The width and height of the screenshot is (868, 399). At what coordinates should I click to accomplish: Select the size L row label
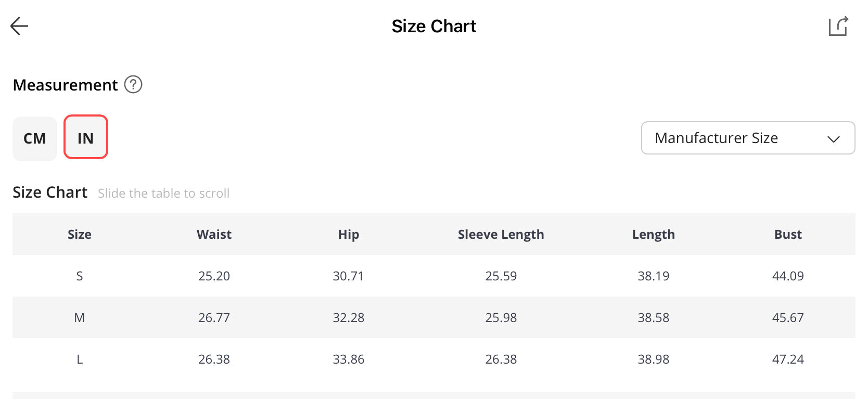[x=80, y=359]
